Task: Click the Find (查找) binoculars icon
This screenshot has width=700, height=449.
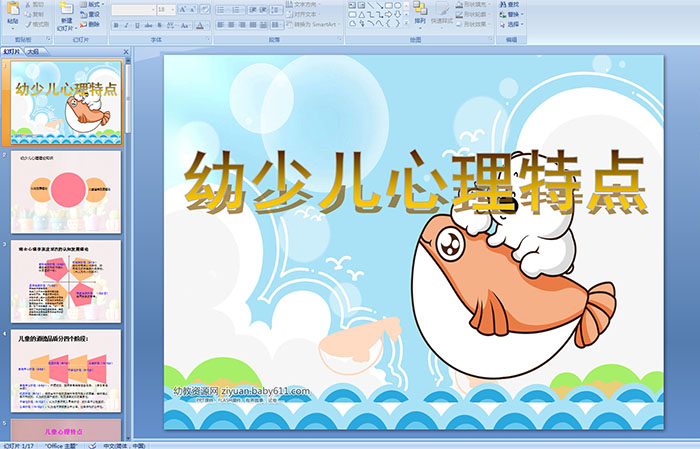Action: point(503,4)
